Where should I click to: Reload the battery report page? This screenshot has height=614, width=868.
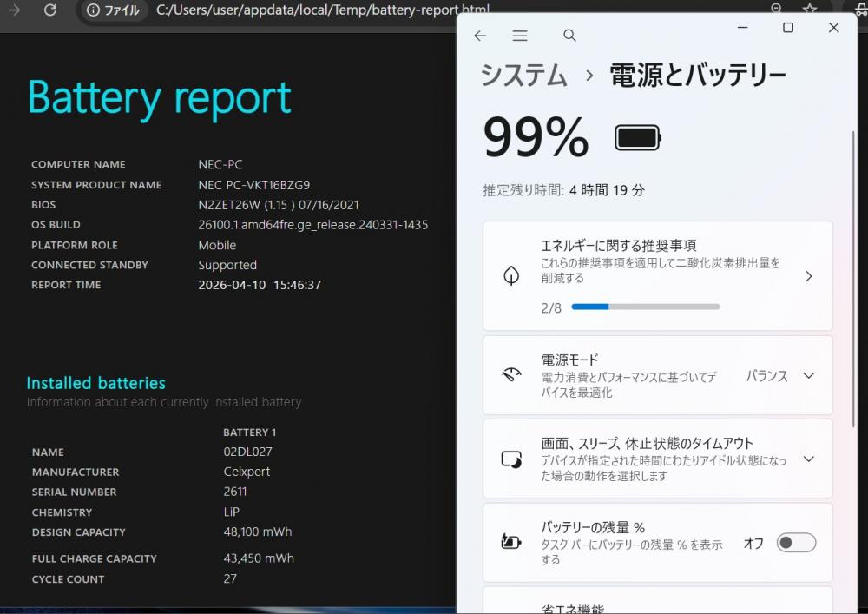pos(50,10)
